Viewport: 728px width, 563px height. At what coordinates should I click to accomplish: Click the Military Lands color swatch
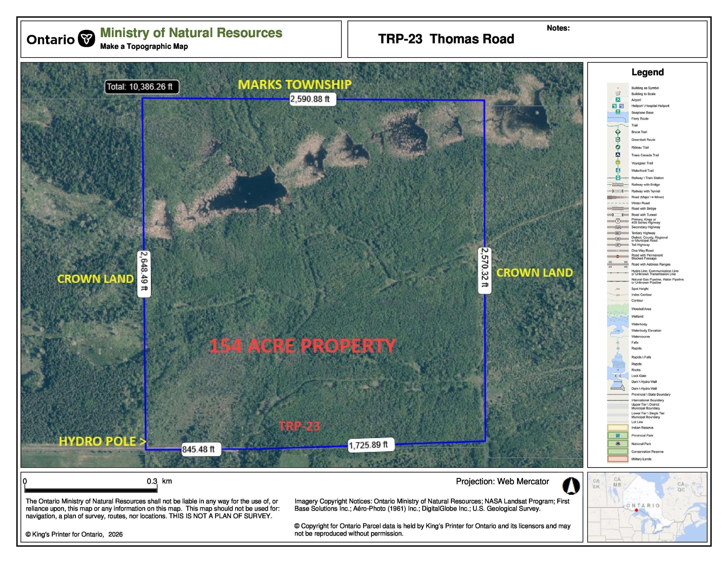[x=618, y=459]
